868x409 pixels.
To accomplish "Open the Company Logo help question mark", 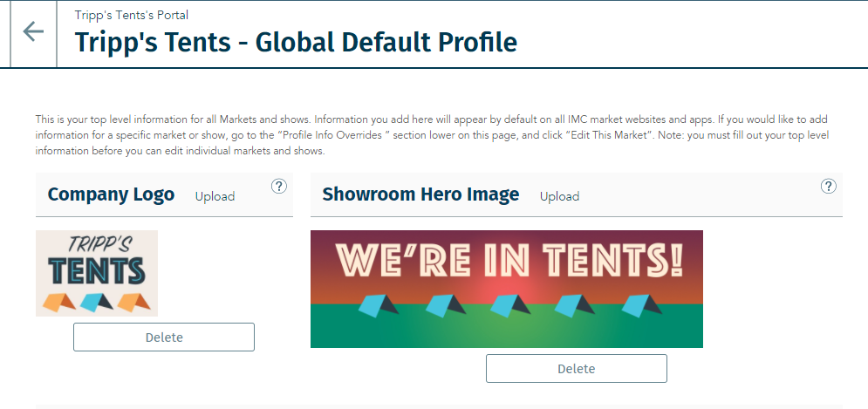I will (x=279, y=186).
